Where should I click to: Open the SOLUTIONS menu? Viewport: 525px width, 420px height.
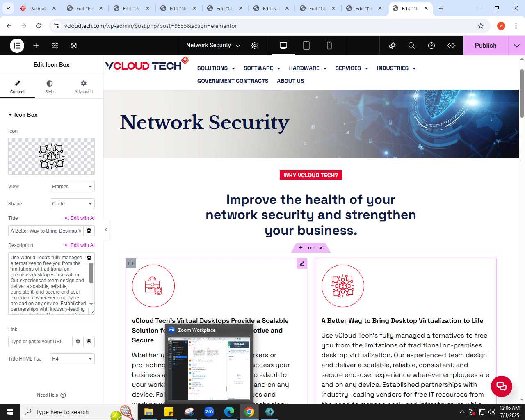(x=216, y=68)
